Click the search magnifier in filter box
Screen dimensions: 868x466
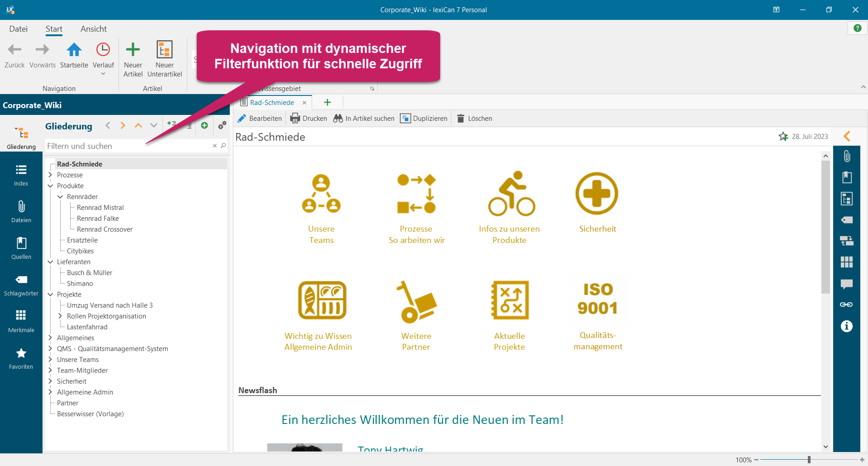(223, 146)
